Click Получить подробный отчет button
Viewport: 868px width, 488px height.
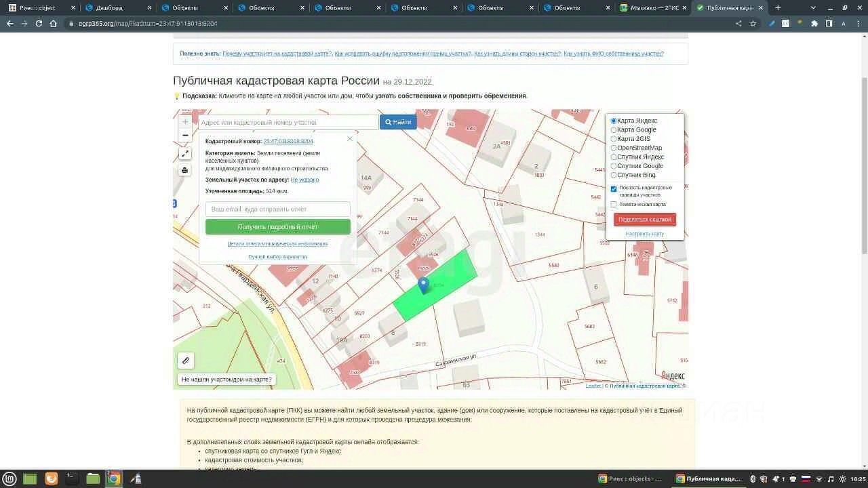(278, 227)
